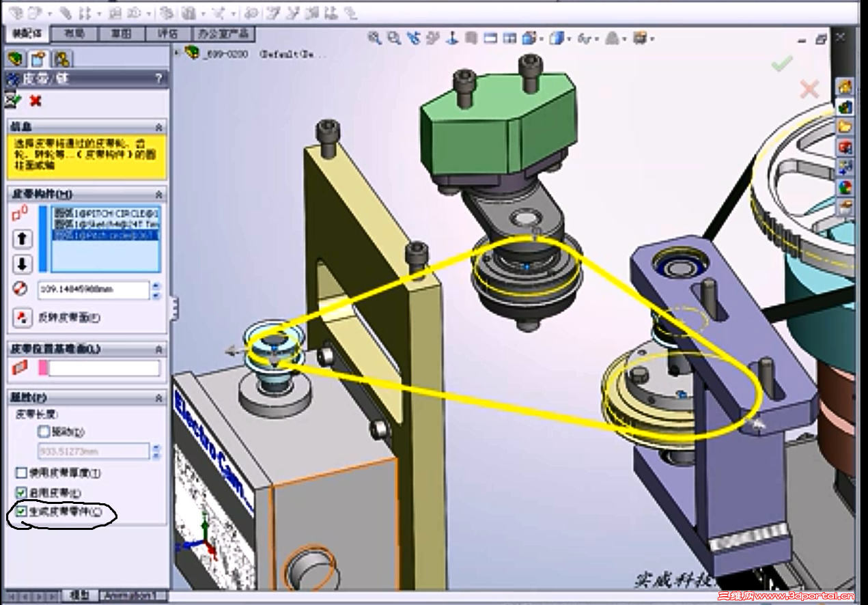Viewport: 868px width, 605px height.
Task: Switch to the Office Products tab
Action: 223,33
